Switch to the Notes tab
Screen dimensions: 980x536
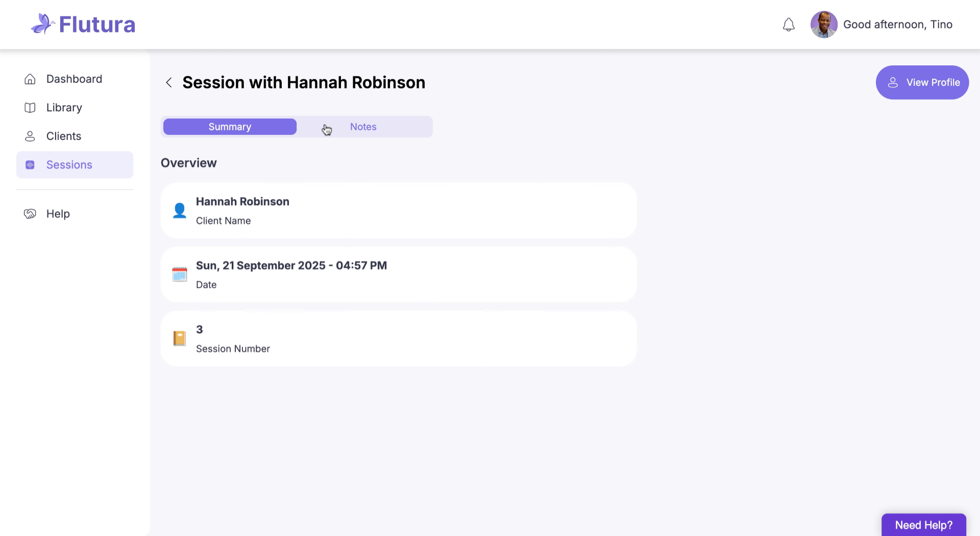(x=363, y=127)
